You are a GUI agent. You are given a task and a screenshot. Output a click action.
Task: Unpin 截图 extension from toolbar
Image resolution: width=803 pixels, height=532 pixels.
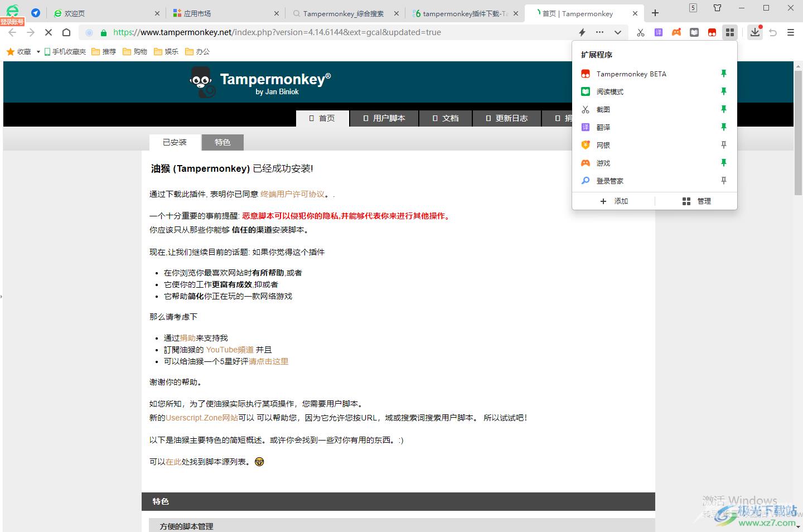724,109
